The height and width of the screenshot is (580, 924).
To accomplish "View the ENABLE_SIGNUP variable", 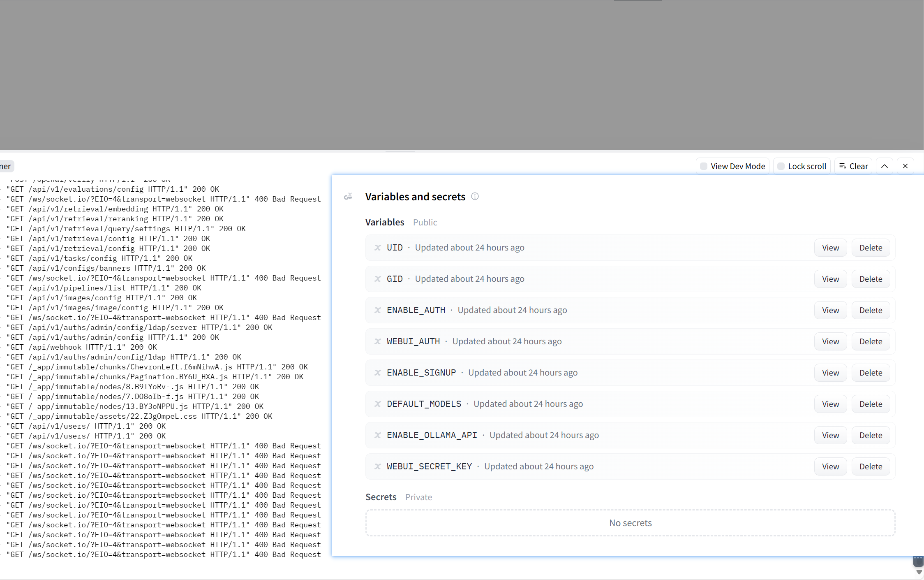I will click(x=830, y=373).
